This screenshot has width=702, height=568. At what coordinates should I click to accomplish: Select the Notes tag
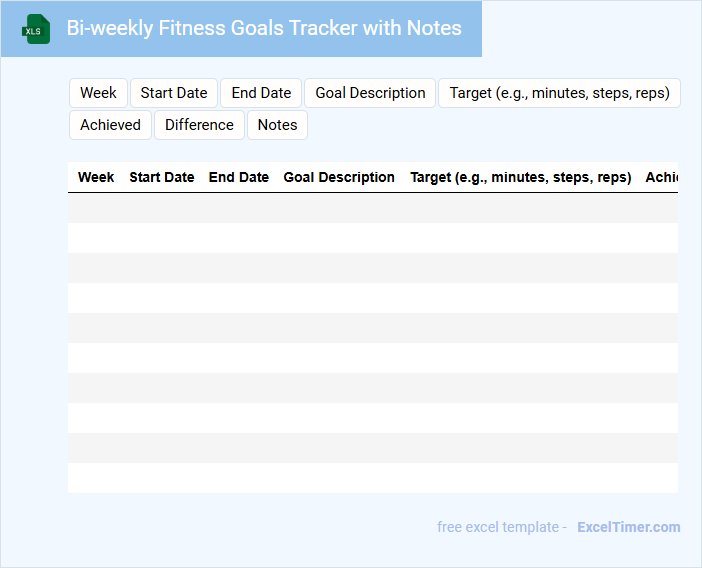pyautogui.click(x=277, y=125)
